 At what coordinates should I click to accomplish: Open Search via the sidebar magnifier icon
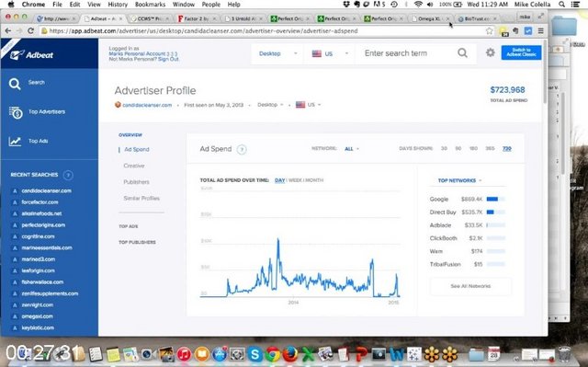pos(15,84)
